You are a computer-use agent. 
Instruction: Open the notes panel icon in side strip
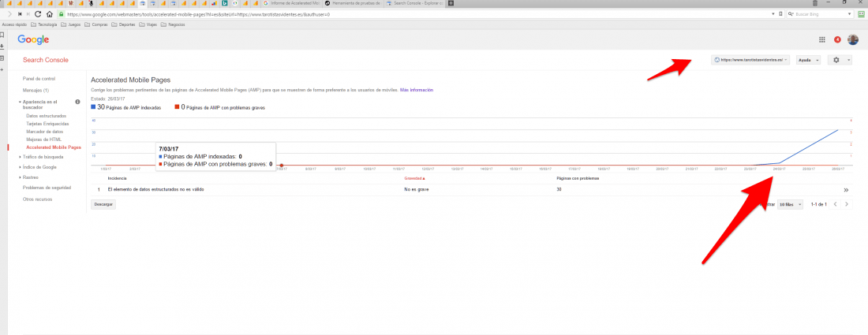click(3, 58)
